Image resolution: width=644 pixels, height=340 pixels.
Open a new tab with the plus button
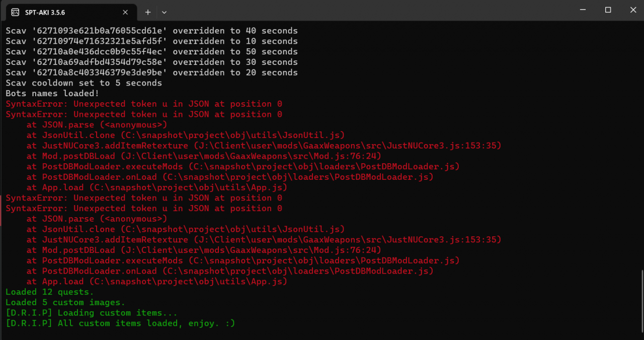point(148,12)
